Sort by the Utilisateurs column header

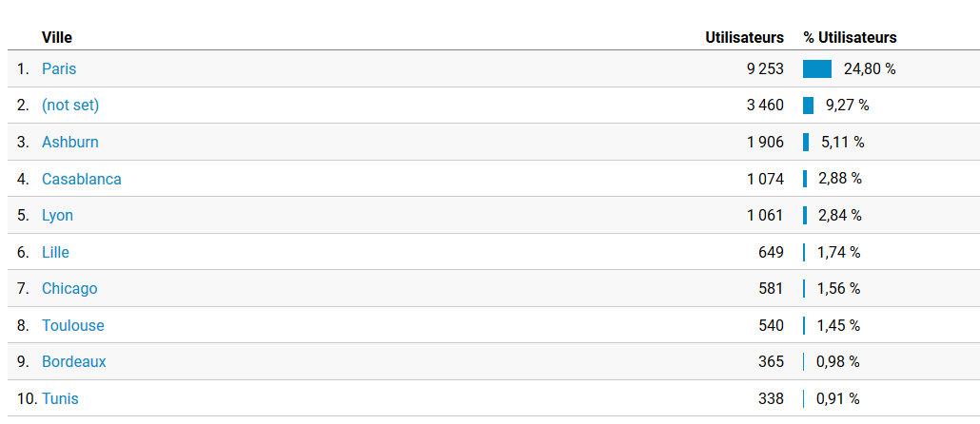coord(744,37)
